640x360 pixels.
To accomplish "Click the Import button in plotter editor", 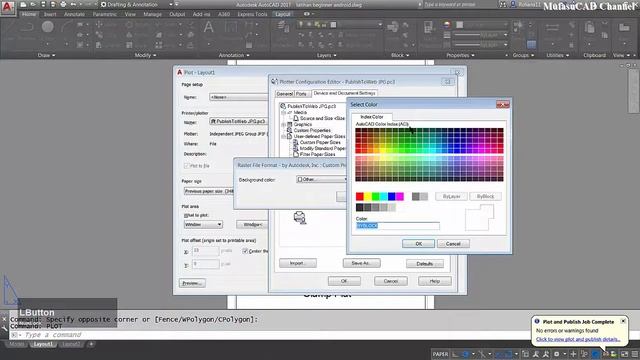I will [x=298, y=263].
